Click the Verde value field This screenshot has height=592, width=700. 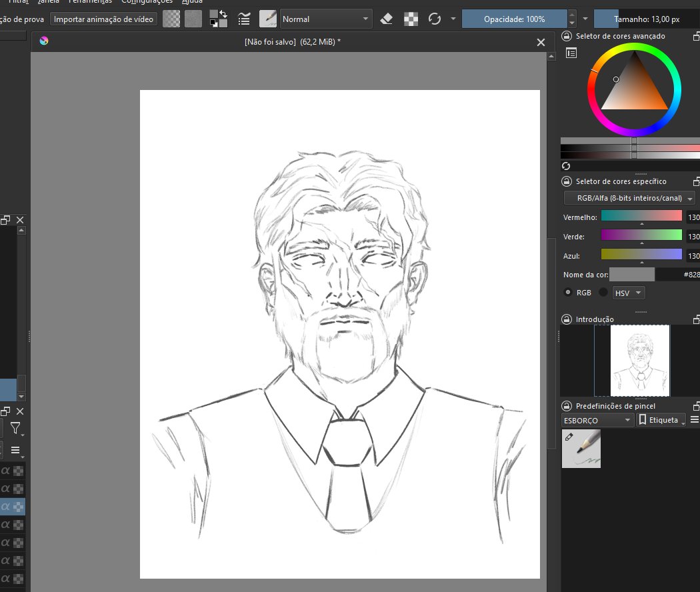point(693,236)
